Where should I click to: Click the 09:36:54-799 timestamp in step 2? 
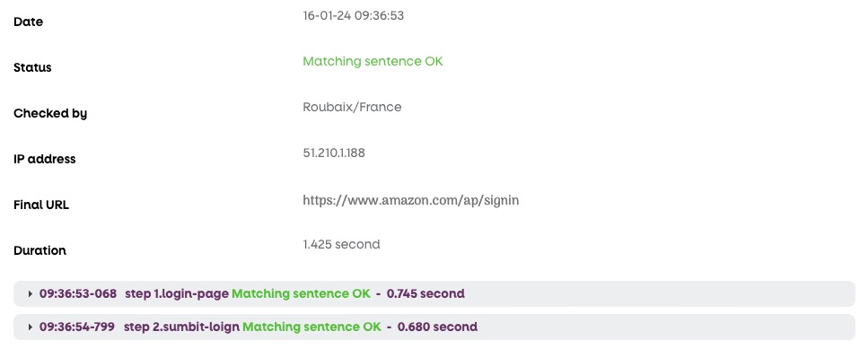coord(77,327)
